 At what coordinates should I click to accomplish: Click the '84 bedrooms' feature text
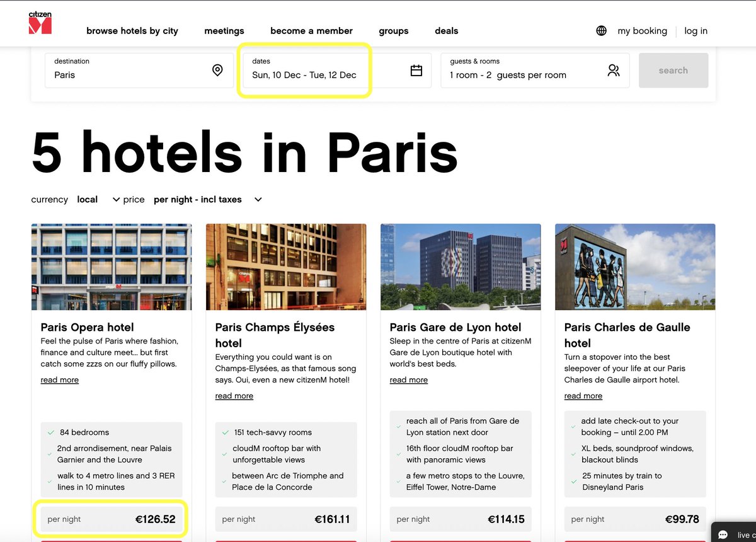point(84,432)
